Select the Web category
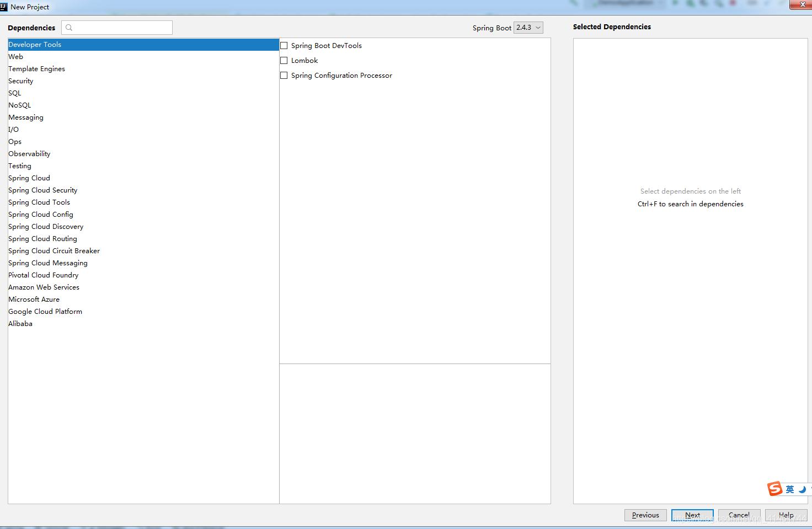The width and height of the screenshot is (812, 529). point(143,57)
